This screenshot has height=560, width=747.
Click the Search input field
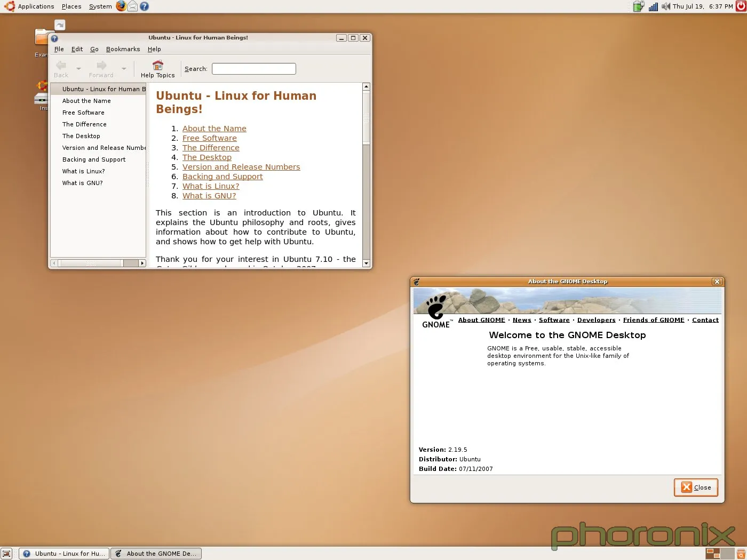tap(254, 69)
